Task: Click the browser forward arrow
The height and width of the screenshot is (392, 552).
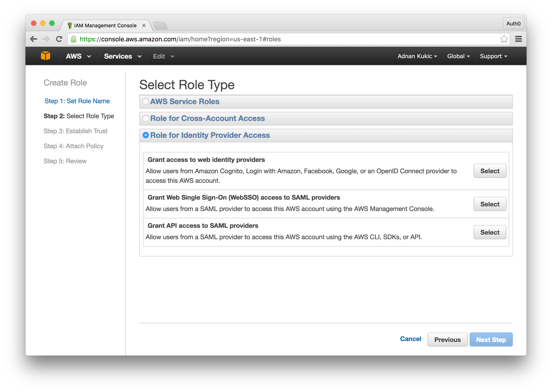Action: point(46,39)
